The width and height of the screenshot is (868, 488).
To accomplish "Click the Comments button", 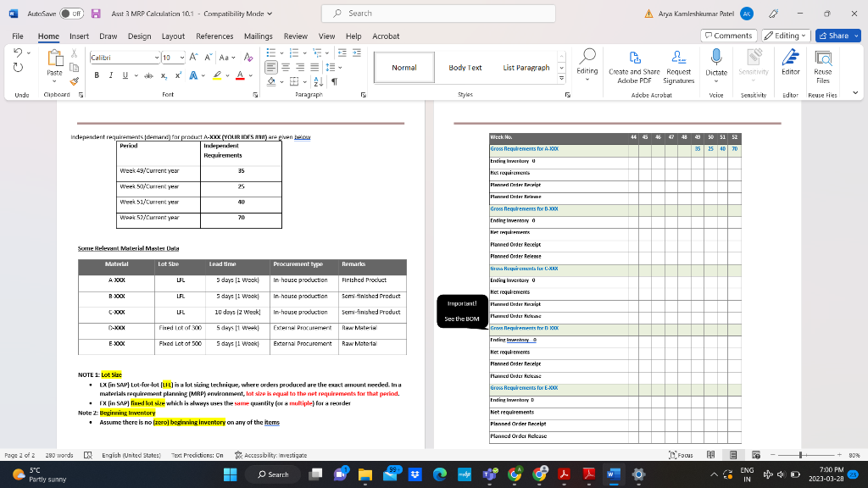I will (728, 36).
